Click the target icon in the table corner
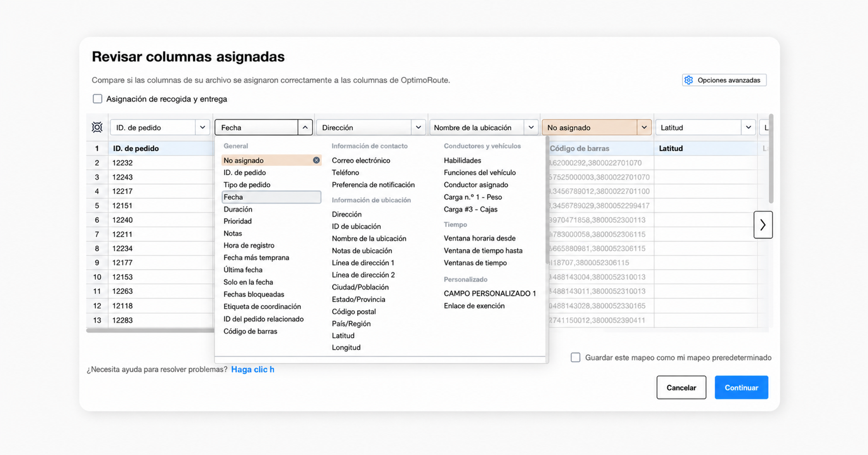868x455 pixels. point(97,127)
